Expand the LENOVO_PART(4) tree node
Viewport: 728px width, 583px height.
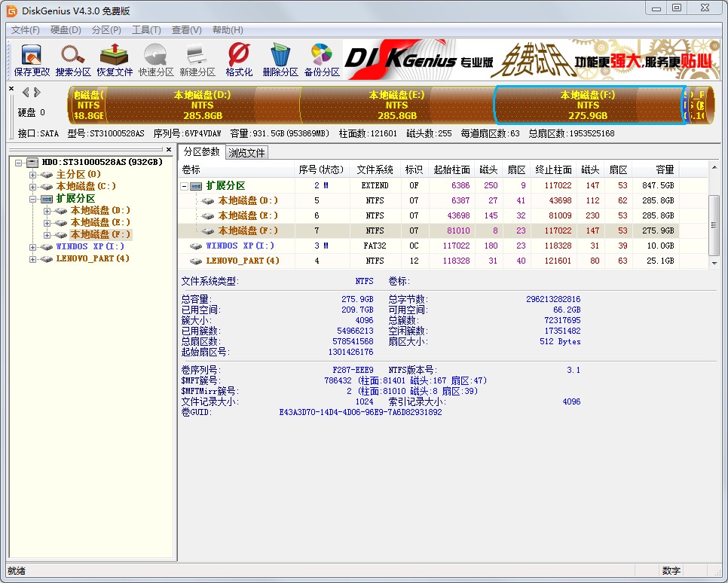click(x=32, y=259)
